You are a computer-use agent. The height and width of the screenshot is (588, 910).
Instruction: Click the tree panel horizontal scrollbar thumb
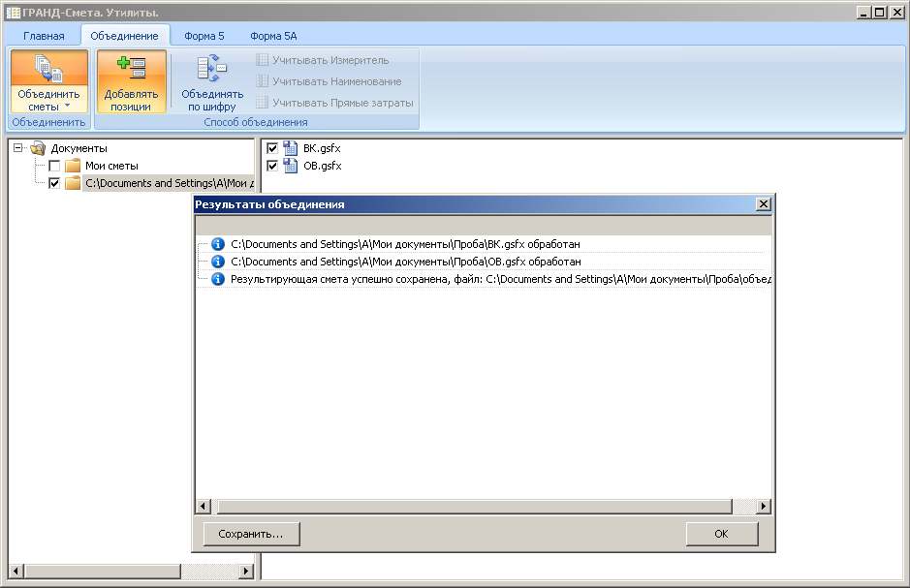(x=102, y=572)
